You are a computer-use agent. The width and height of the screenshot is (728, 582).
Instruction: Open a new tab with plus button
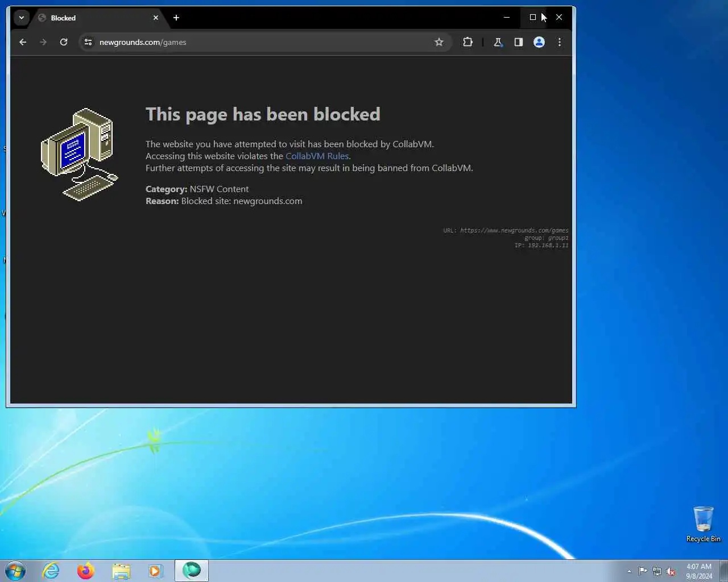[176, 18]
